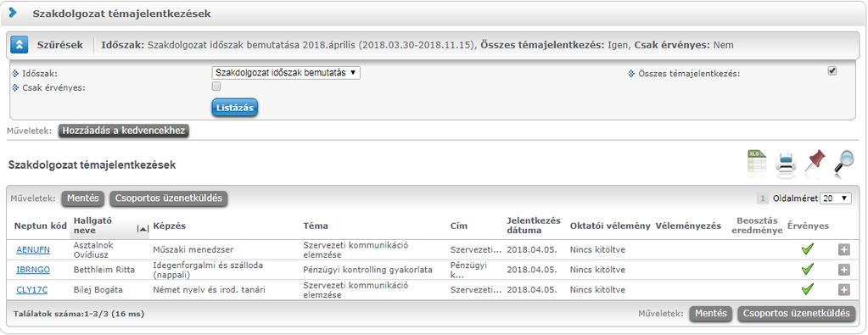
Task: Open the Oldalméret page size dropdown
Action: point(836,198)
